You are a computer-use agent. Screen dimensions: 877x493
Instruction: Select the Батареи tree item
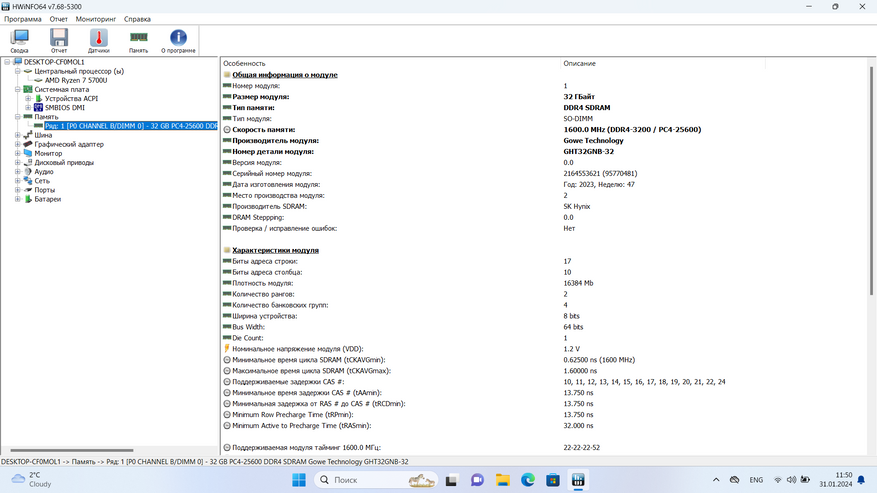click(x=48, y=199)
